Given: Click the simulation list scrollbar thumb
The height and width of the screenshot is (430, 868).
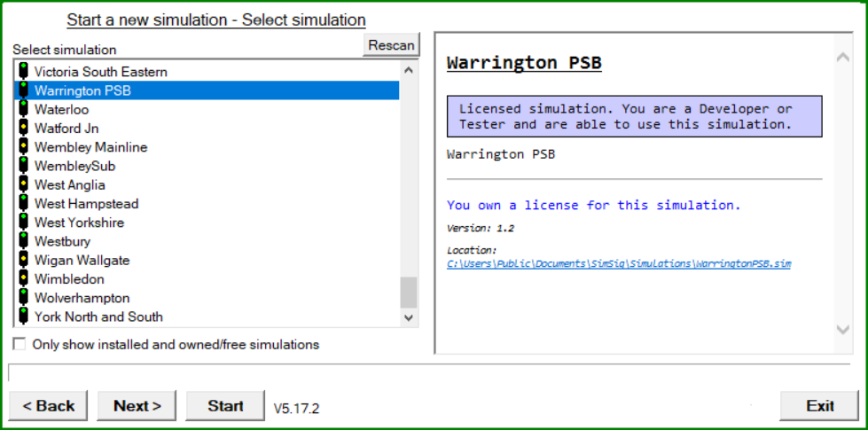Looking at the screenshot, I should (x=409, y=293).
